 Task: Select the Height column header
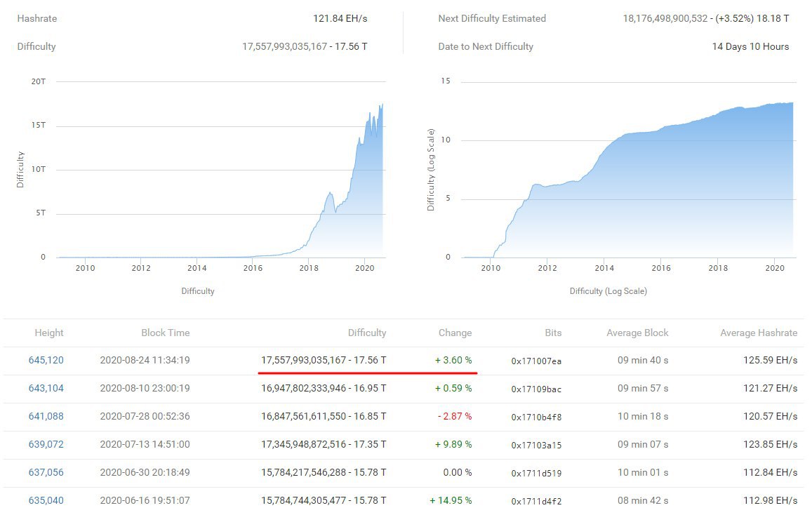click(x=49, y=333)
